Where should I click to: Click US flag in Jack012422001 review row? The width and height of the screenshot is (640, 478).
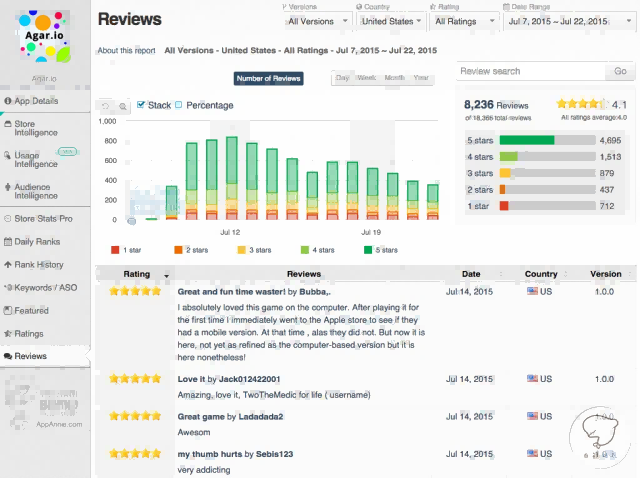[x=532, y=378]
